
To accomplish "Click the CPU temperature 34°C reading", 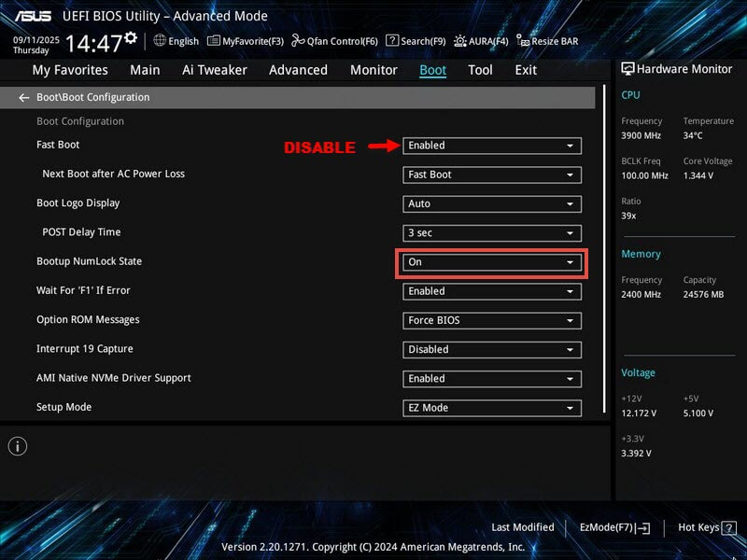I will pos(693,135).
